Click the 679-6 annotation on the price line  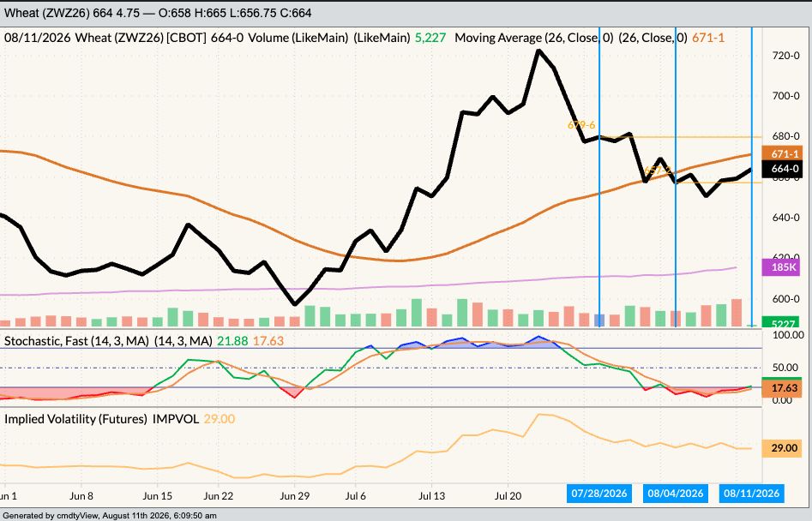tap(581, 125)
